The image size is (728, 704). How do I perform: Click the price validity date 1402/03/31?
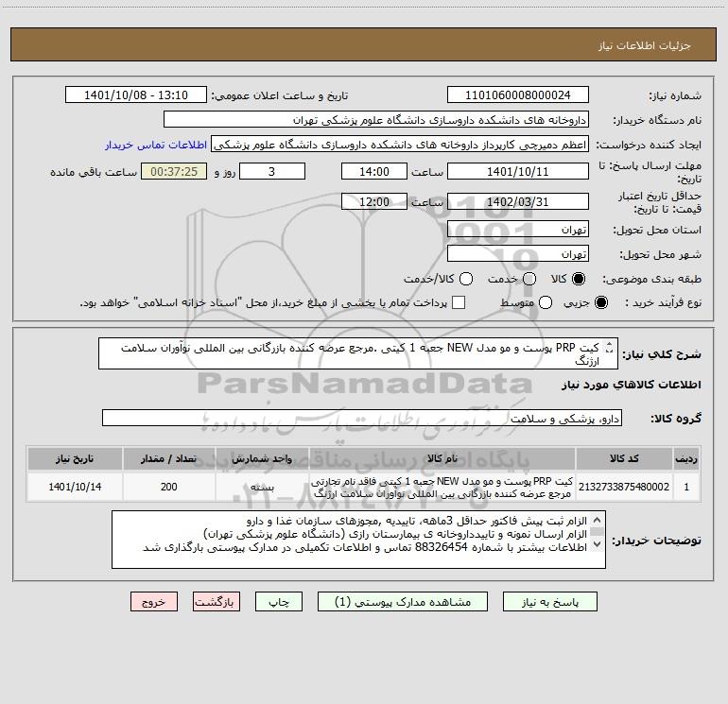point(518,202)
